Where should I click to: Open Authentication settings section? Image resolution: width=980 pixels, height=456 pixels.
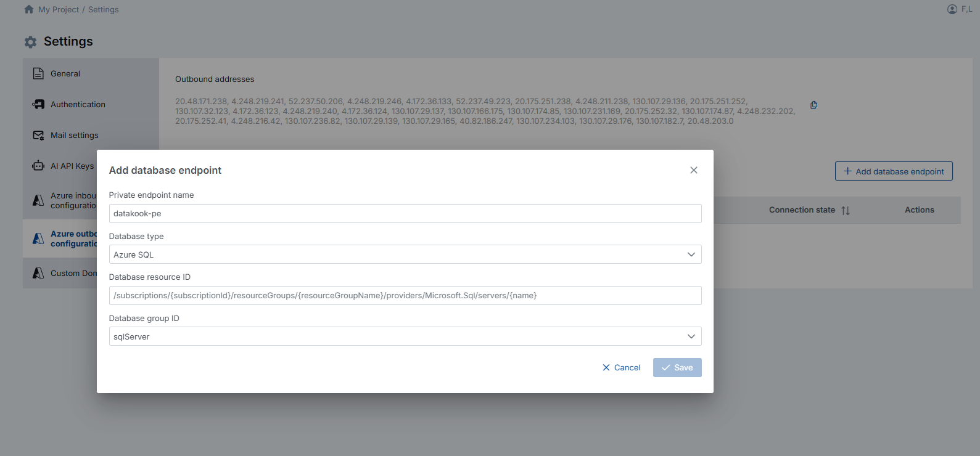click(x=91, y=104)
